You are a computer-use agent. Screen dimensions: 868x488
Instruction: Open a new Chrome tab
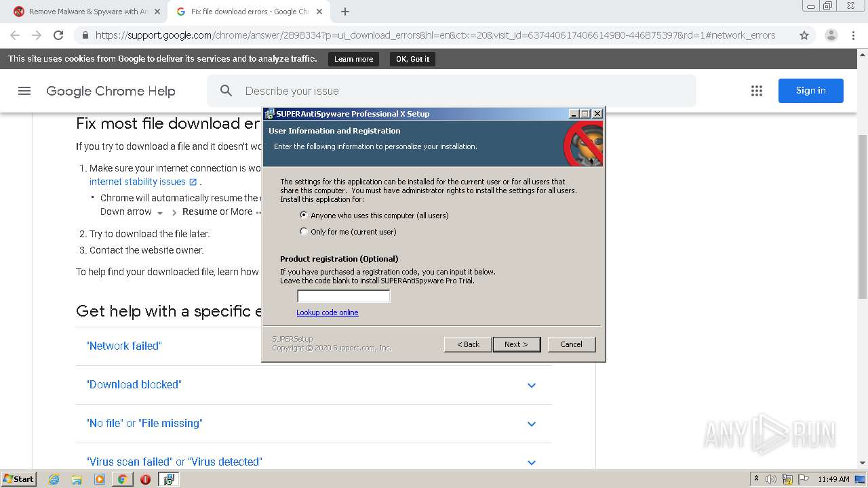[345, 12]
